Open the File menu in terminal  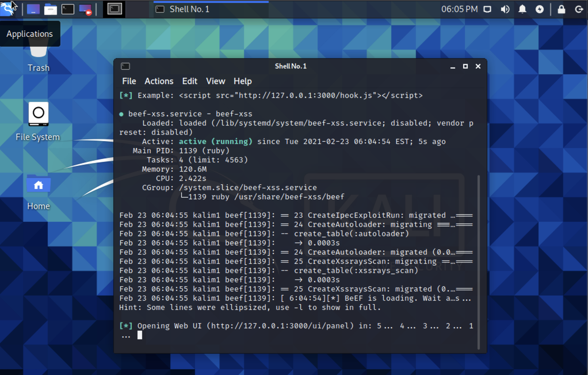129,81
